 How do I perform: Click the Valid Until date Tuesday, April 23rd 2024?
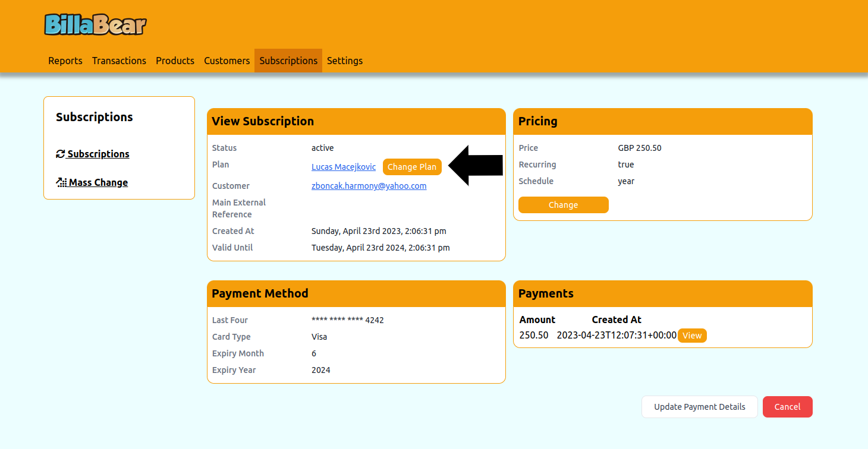[x=380, y=248]
